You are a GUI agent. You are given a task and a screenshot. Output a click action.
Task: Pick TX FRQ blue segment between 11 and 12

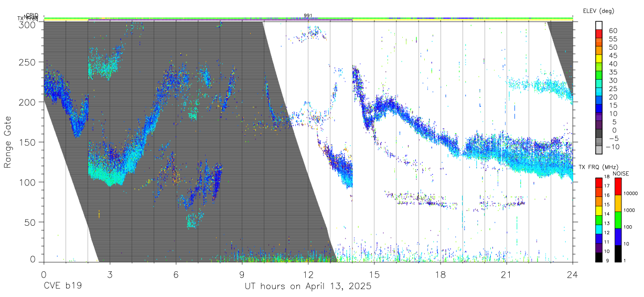598,238
